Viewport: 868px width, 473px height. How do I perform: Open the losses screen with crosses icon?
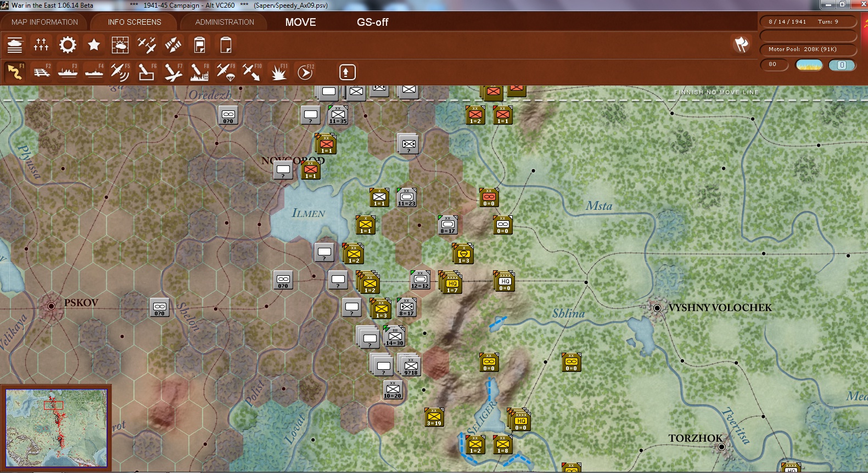(41, 45)
